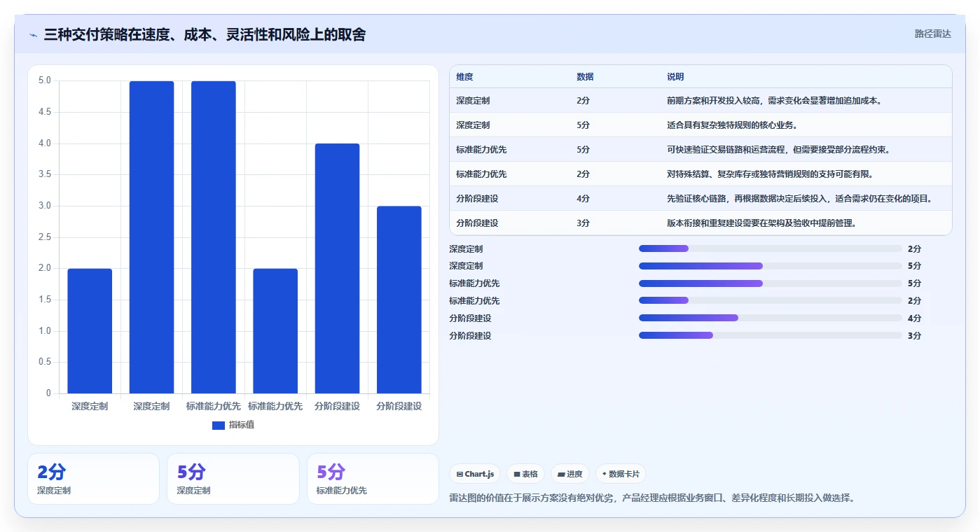Click the 标准能力优先 chart bar with value 2
The image size is (980, 532).
(x=275, y=331)
